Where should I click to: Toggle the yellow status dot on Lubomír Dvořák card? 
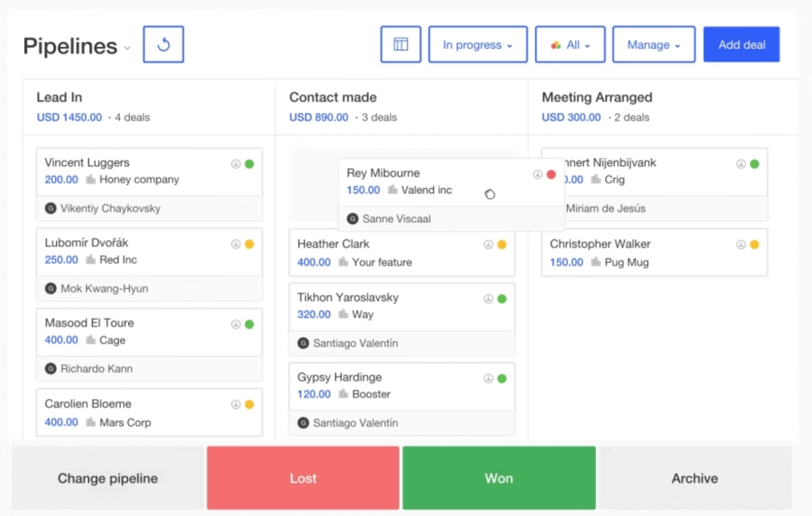[250, 244]
